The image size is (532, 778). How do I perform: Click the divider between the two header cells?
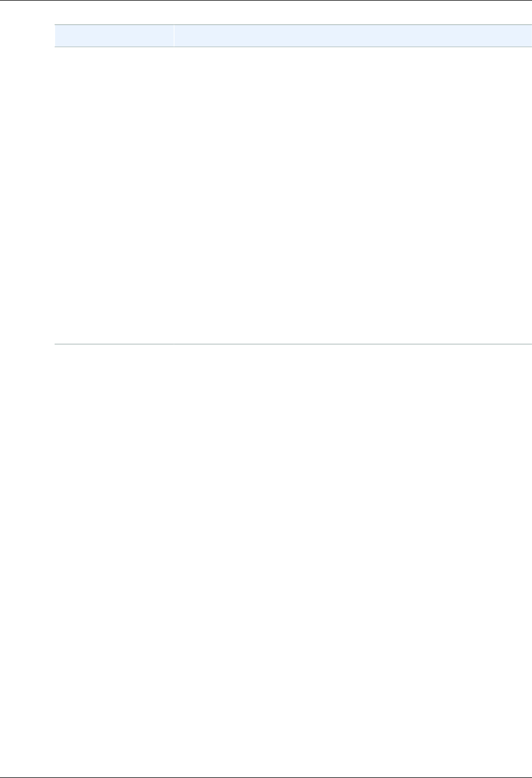click(173, 36)
